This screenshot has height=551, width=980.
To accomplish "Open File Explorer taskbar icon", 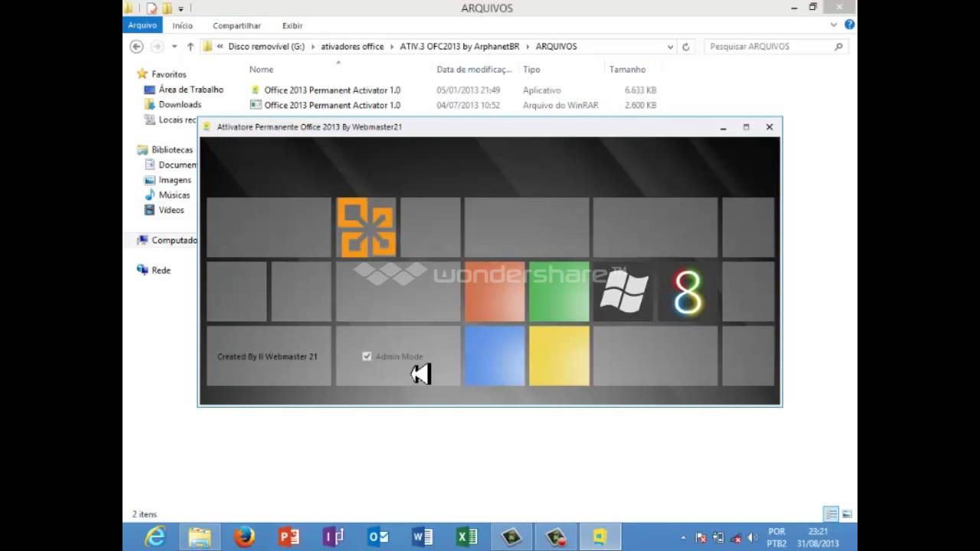I will (200, 537).
